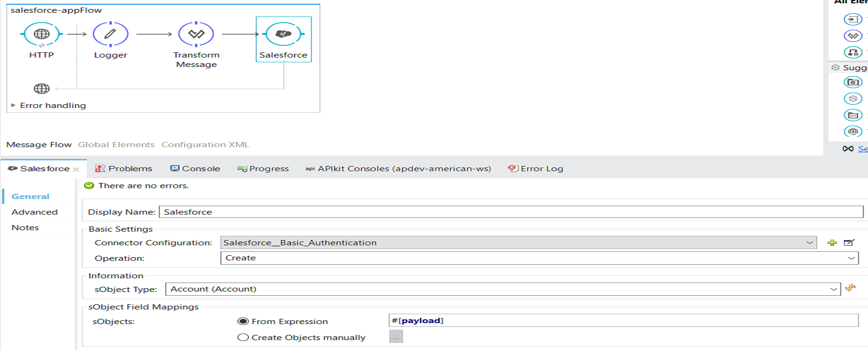Select the General settings section

tap(31, 196)
